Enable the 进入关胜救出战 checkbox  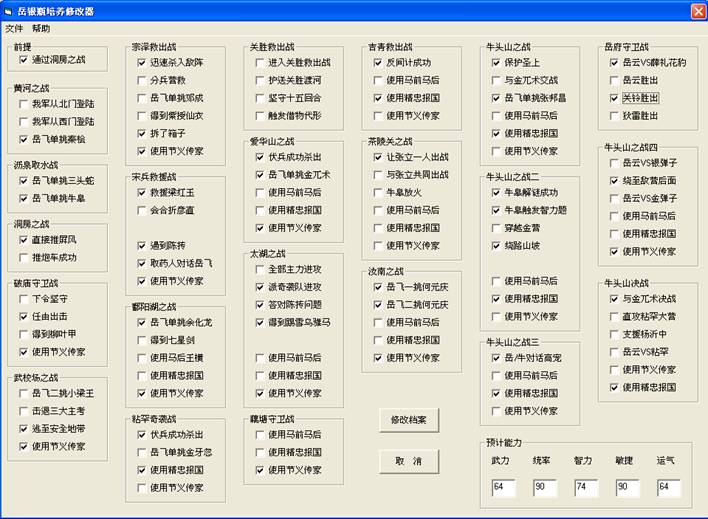[259, 62]
